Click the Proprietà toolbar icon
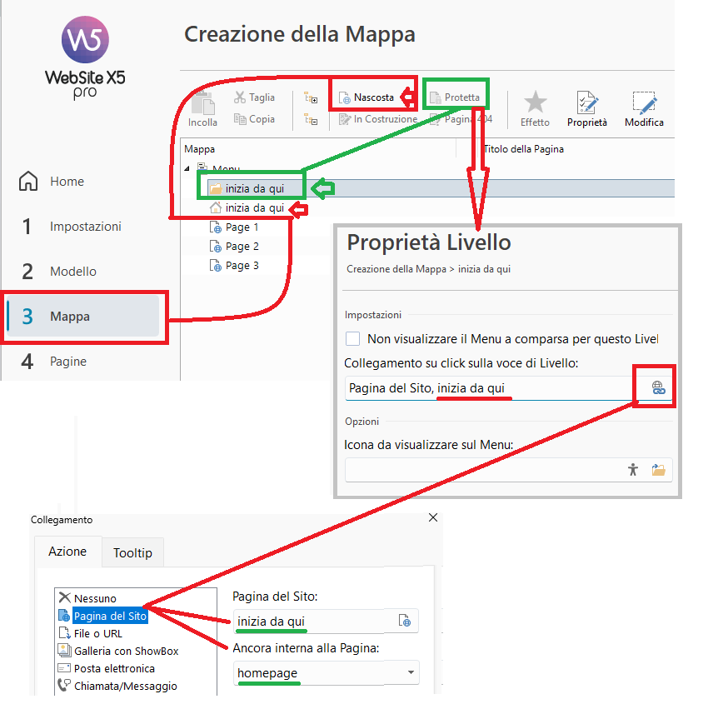The width and height of the screenshot is (728, 704). (x=587, y=103)
